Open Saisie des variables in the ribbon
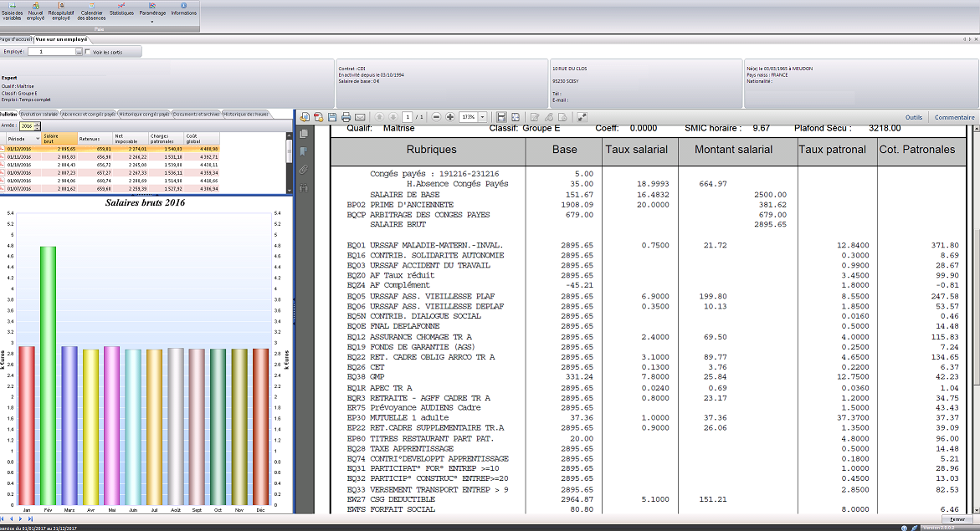Viewport: 980px width, 531px height. pyautogui.click(x=12, y=12)
